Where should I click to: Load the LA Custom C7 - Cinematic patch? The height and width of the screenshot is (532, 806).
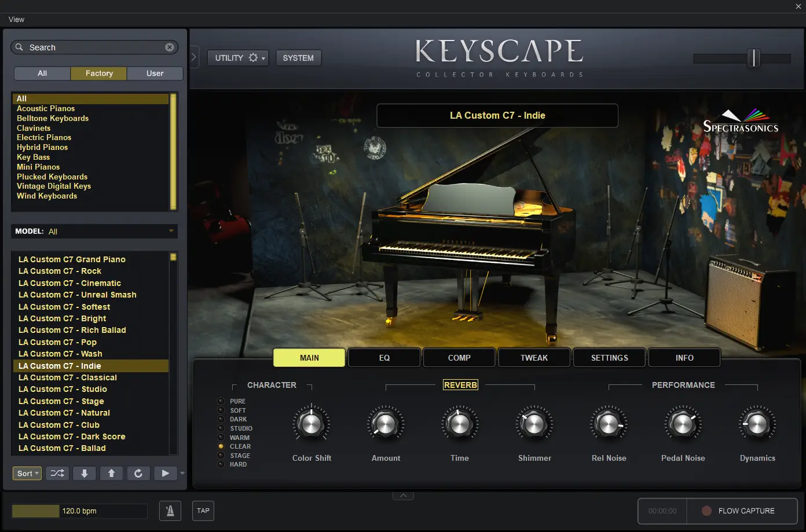point(91,283)
